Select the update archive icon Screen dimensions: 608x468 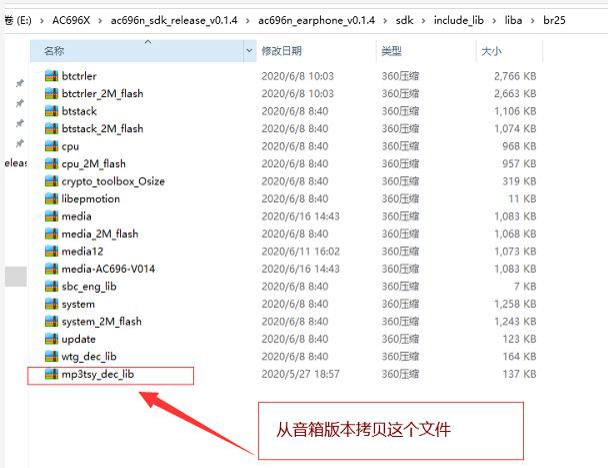point(52,339)
